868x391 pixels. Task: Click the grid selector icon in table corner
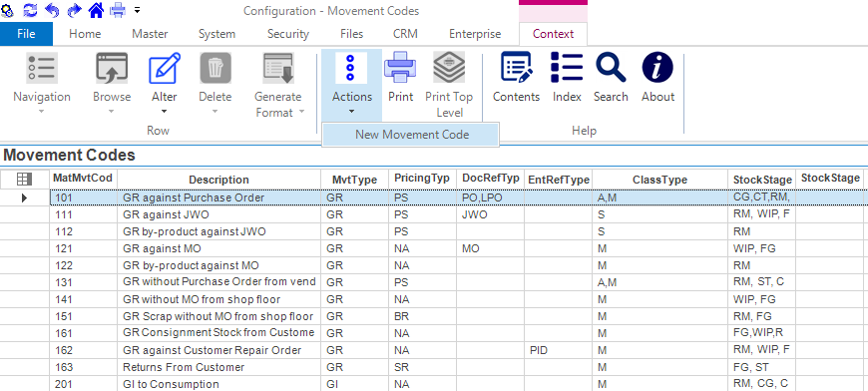click(x=24, y=180)
